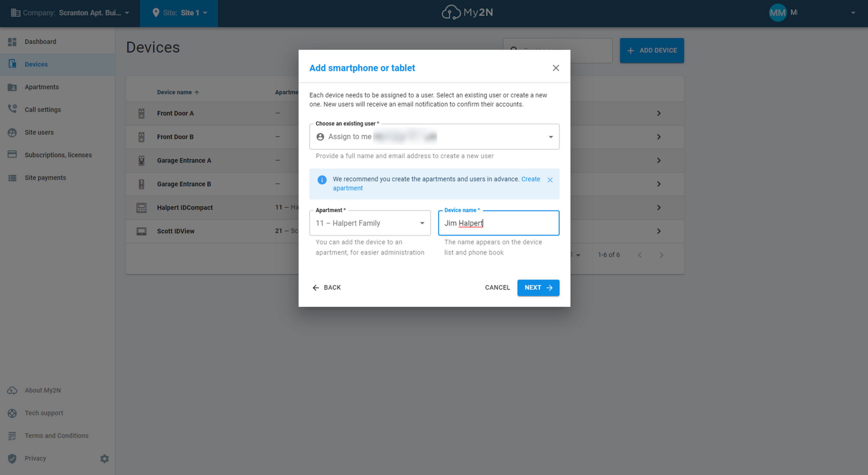This screenshot has height=475, width=868.
Task: Click the BACK button
Action: [326, 287]
